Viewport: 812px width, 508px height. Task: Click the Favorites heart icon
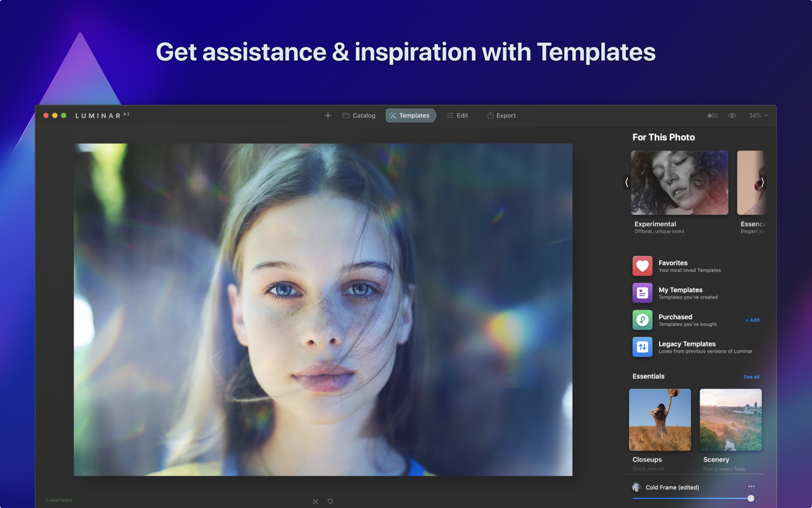coord(642,266)
